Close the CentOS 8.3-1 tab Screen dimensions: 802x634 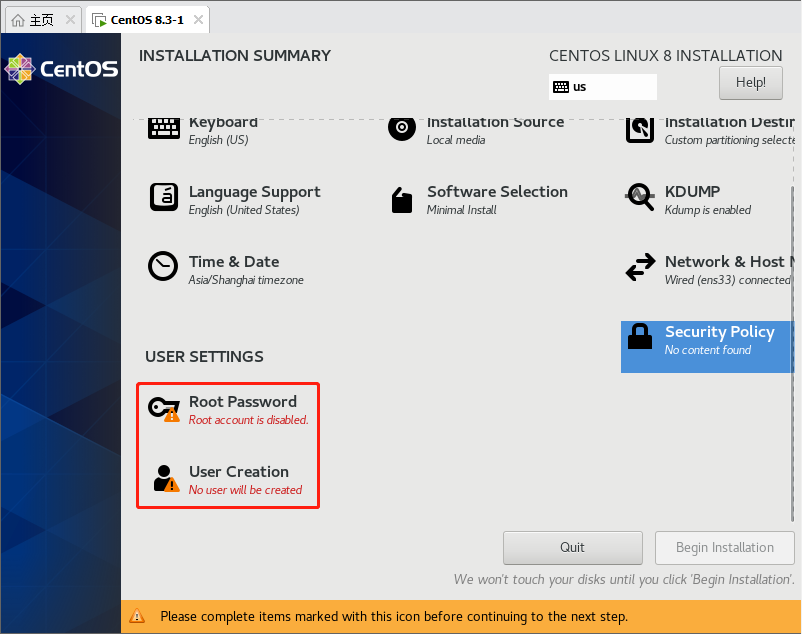point(198,19)
